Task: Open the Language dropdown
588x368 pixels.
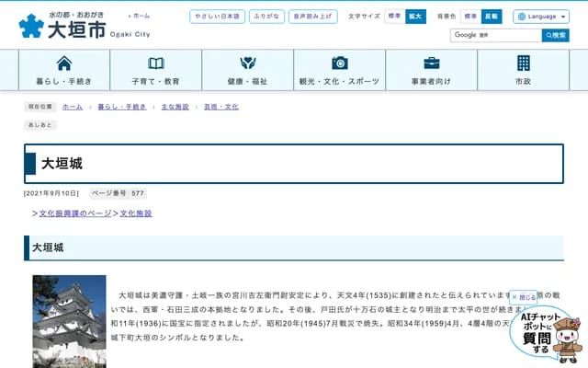Action: pos(541,17)
